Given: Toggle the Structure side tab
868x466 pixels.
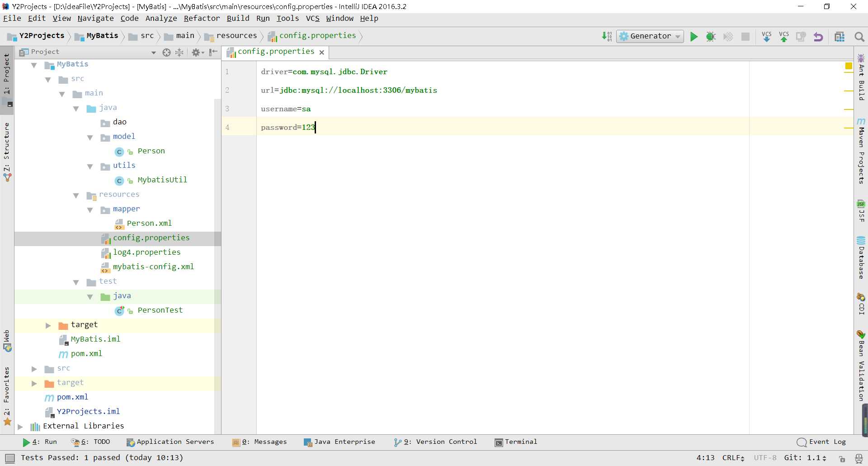Looking at the screenshot, I should [x=7, y=152].
